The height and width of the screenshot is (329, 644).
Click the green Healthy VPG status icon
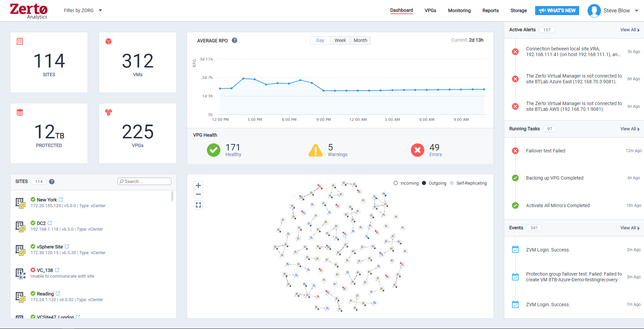coord(214,150)
